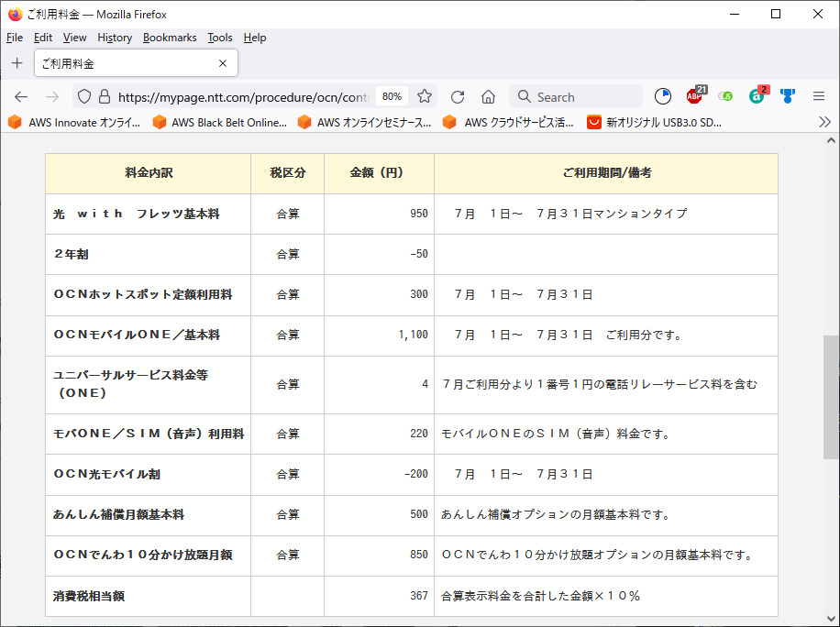Reload the current page
The width and height of the screenshot is (840, 627).
458,96
